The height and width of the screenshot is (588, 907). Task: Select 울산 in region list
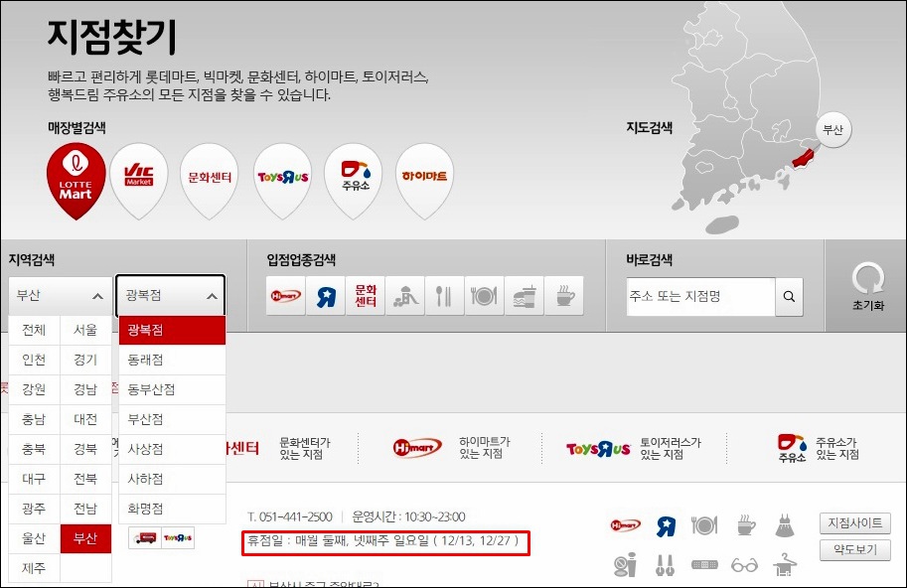pos(34,538)
